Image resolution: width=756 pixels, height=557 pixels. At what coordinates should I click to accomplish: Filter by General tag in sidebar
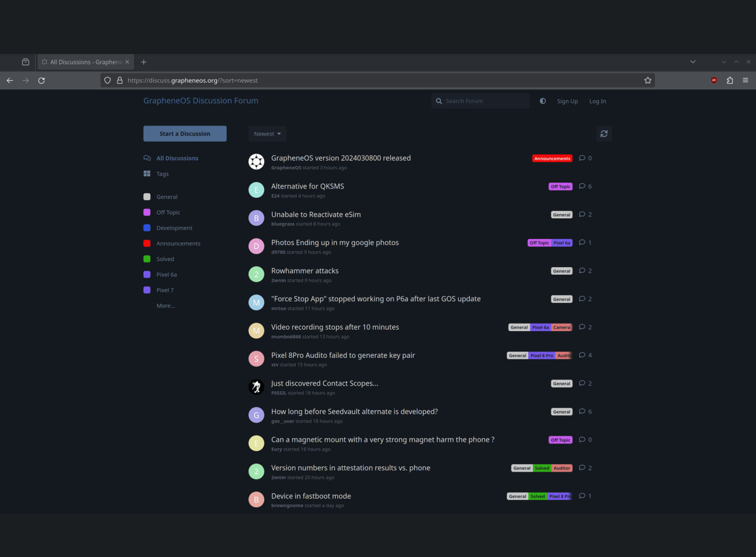(160, 197)
